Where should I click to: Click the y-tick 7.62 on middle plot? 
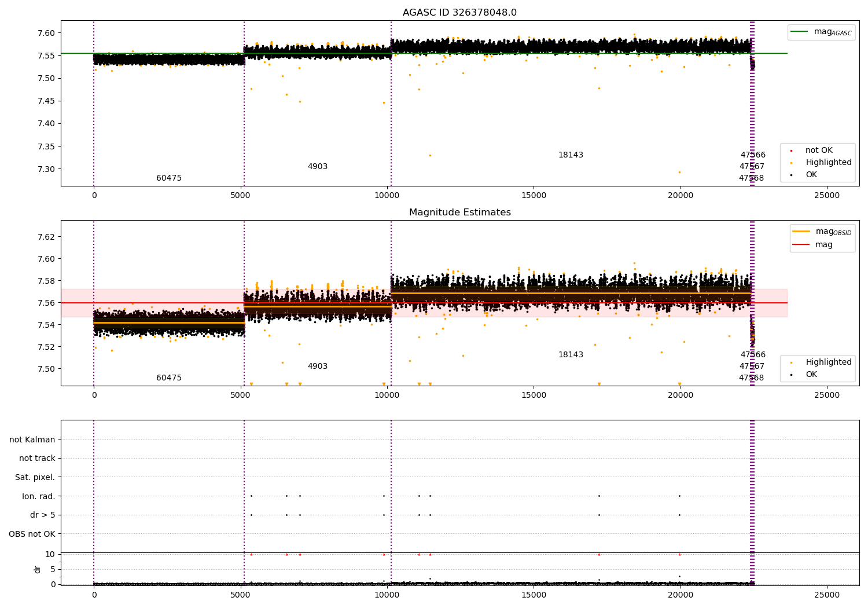46,237
